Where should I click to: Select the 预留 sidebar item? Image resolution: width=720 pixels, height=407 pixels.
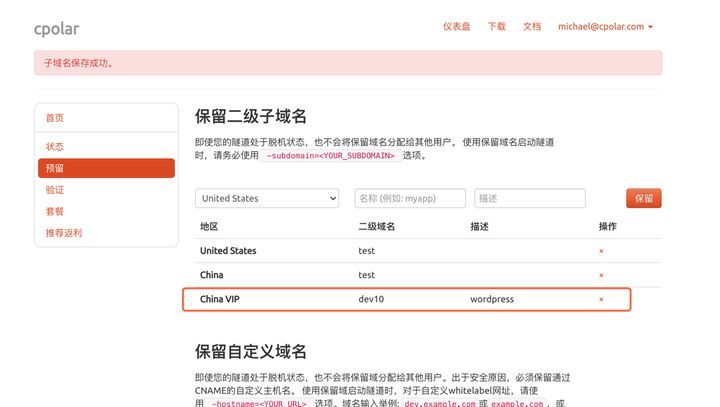pos(107,168)
